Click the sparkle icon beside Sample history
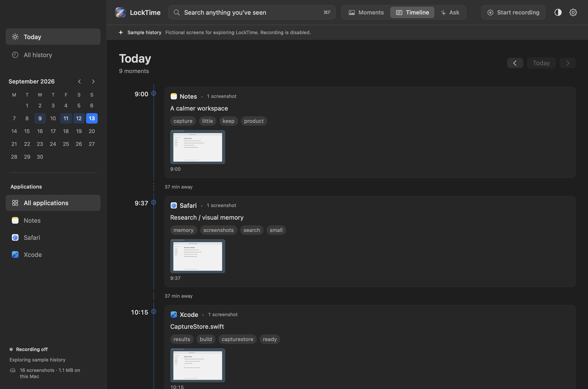 121,32
